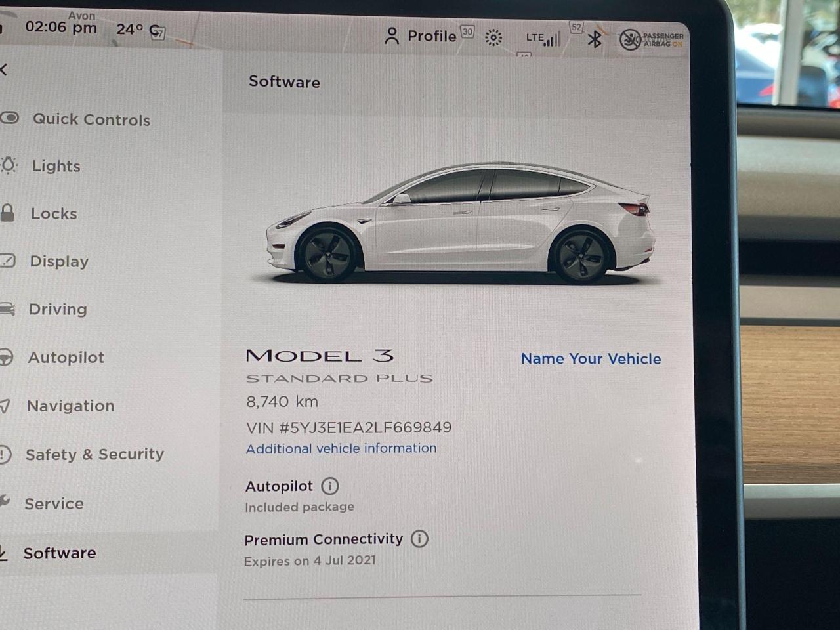Open the brightness sun icon in status bar
The width and height of the screenshot is (840, 630).
pos(493,37)
